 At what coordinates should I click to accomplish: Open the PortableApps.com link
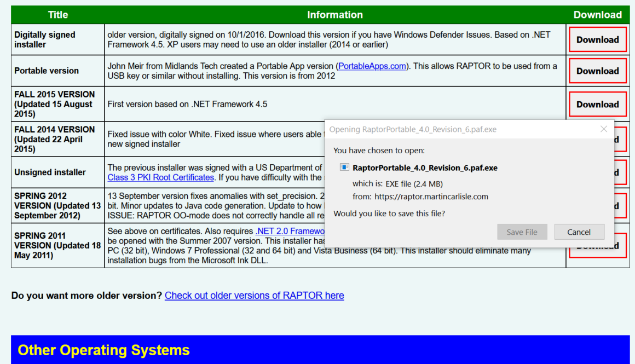tap(372, 66)
